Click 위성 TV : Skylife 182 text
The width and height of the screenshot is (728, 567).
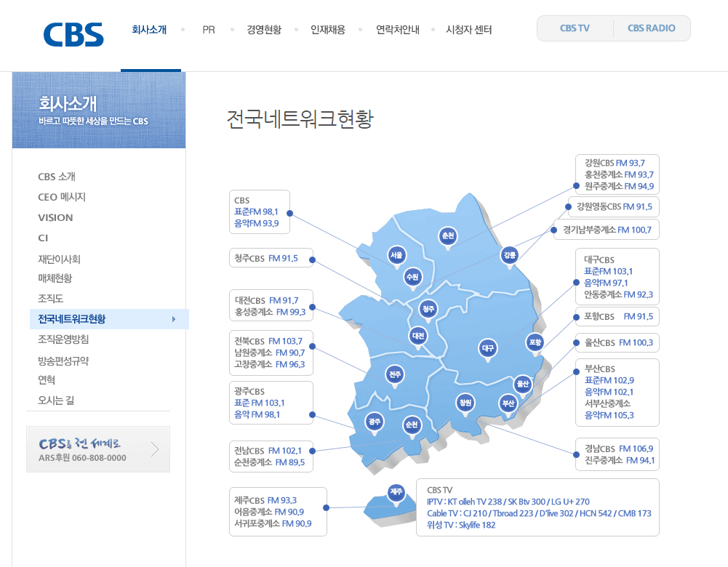(461, 525)
